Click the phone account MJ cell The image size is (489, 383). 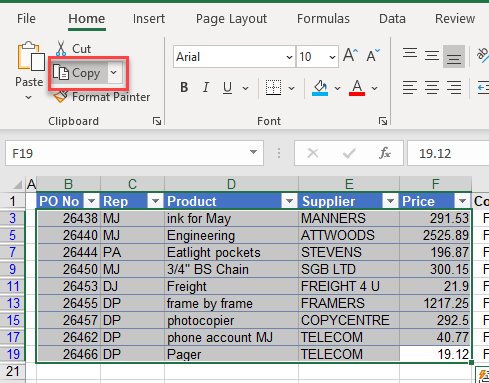[x=232, y=337]
